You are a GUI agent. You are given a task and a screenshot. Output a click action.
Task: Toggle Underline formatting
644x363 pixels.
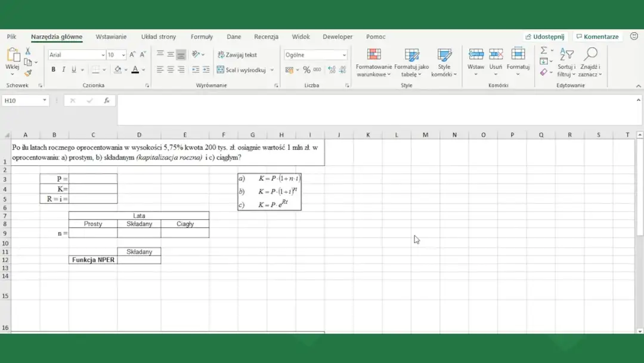point(74,69)
